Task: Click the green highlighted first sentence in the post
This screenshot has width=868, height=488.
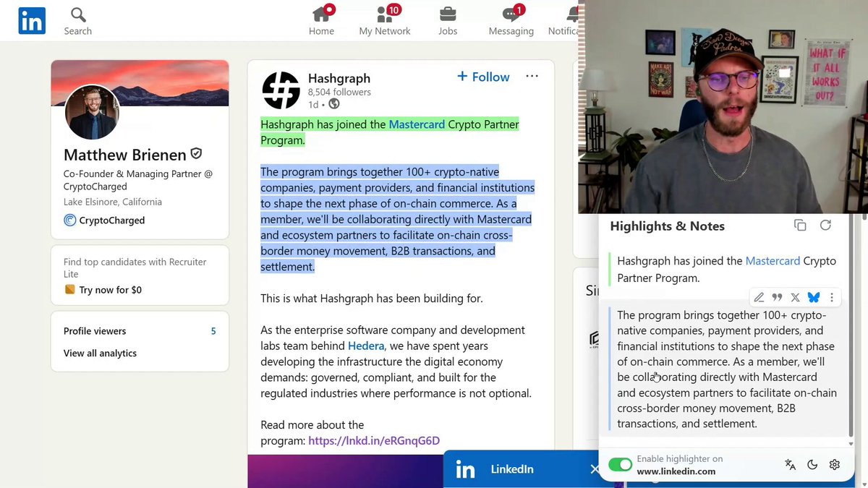Action: (x=390, y=132)
